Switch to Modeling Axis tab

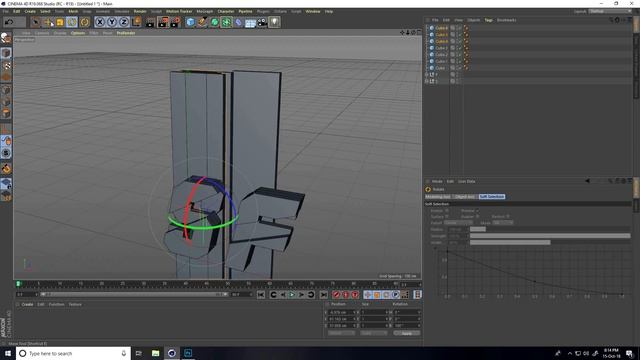[438, 197]
